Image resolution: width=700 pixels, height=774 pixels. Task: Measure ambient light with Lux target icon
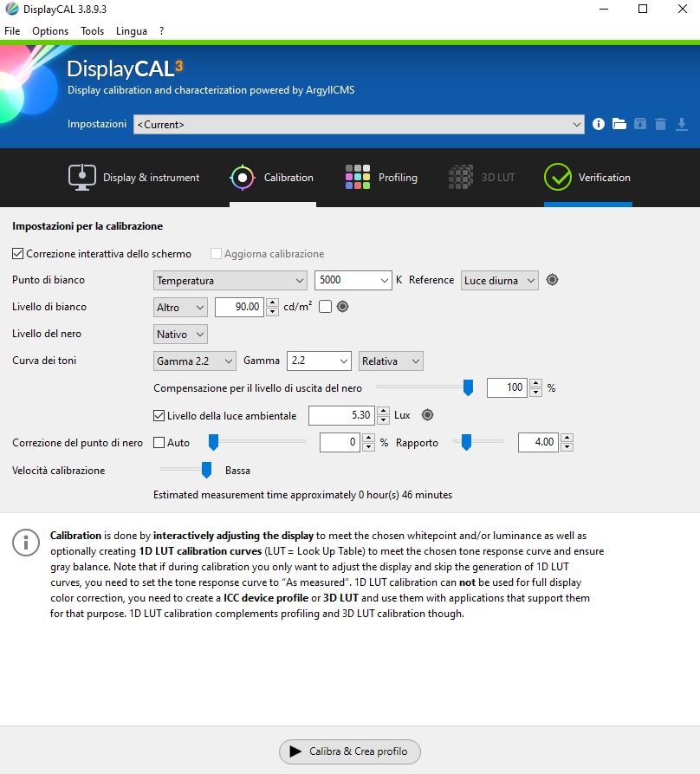pos(428,415)
